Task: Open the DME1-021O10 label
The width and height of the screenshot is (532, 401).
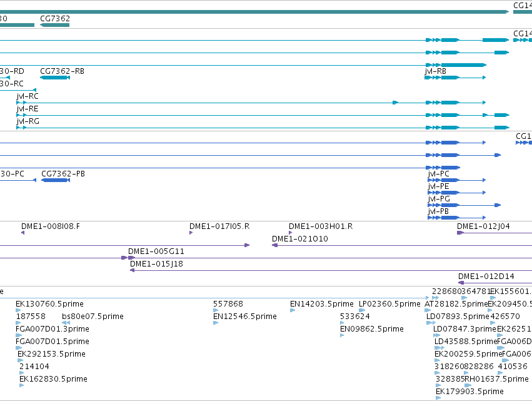Action: pyautogui.click(x=300, y=239)
